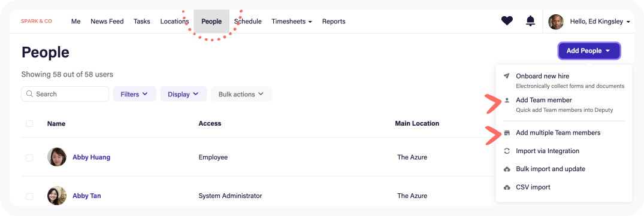The width and height of the screenshot is (644, 216).
Task: Click Abby Tan's profile photo thumbnail
Action: coord(57,196)
